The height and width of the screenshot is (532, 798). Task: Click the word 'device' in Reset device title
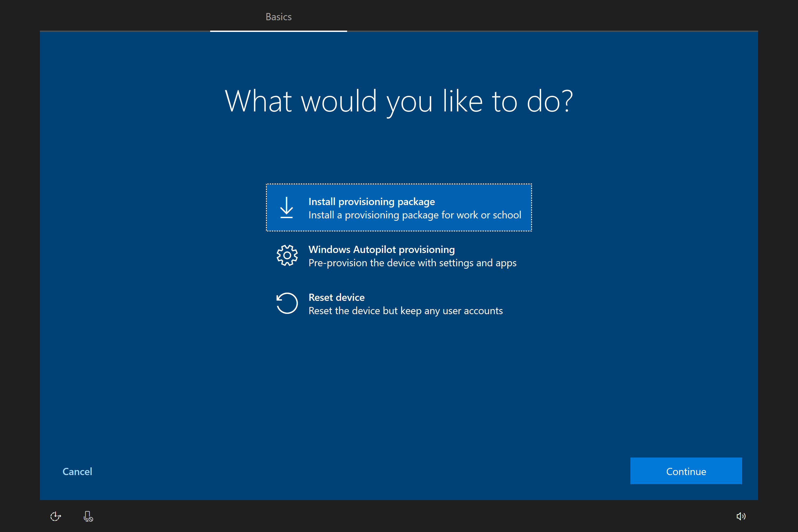[x=350, y=297]
